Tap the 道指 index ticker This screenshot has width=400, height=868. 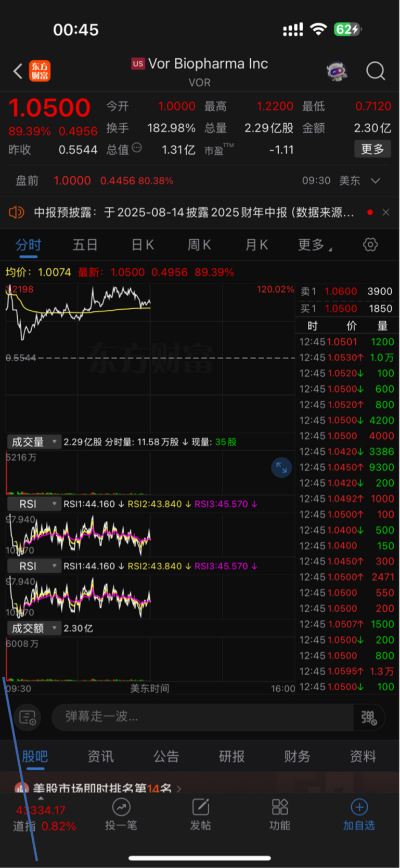[44, 818]
